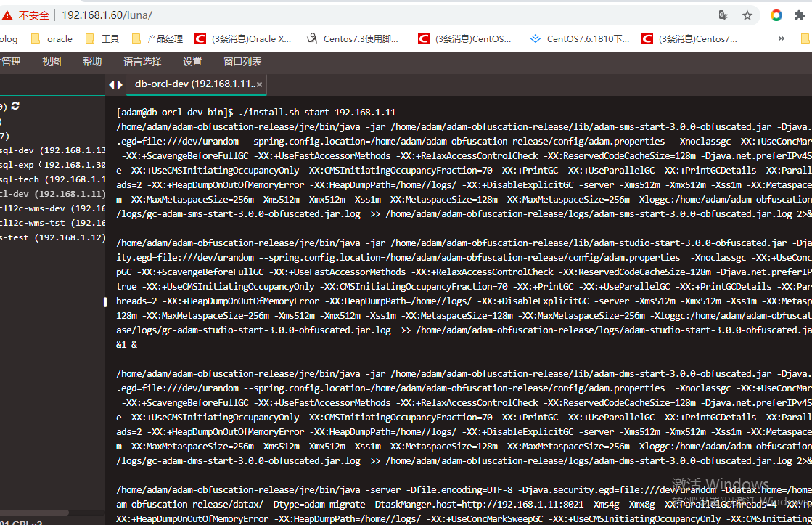812x525 pixels.
Task: Open the Extensions puzzle piece menu
Action: point(800,15)
